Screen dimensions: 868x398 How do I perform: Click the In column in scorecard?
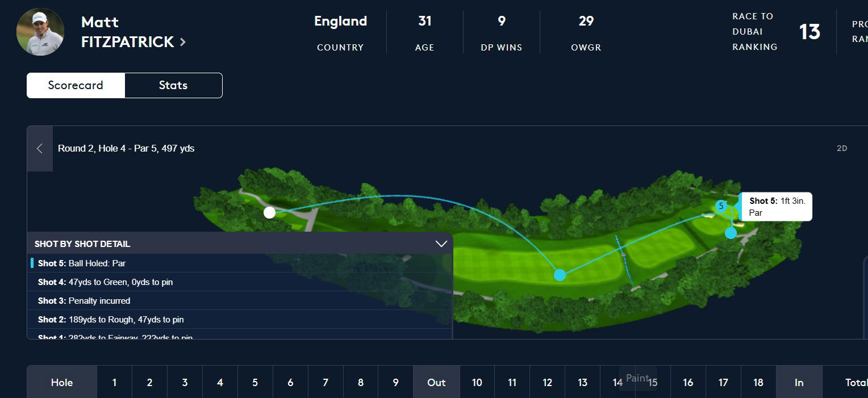tap(799, 382)
